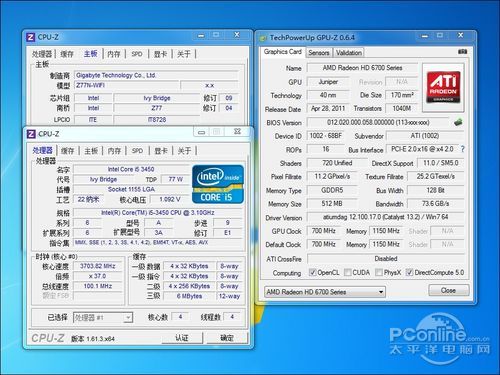Toggle the PhysX checkbox
500x375 pixels.
(x=378, y=272)
